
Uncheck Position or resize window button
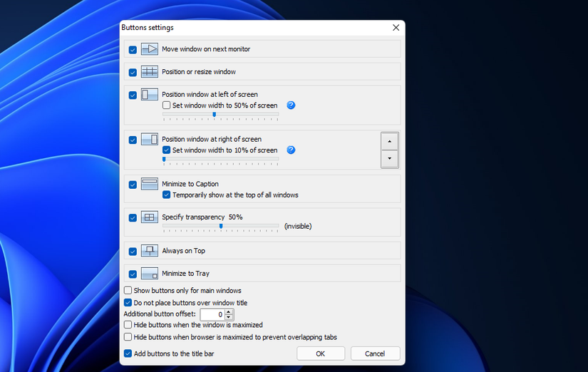[133, 72]
